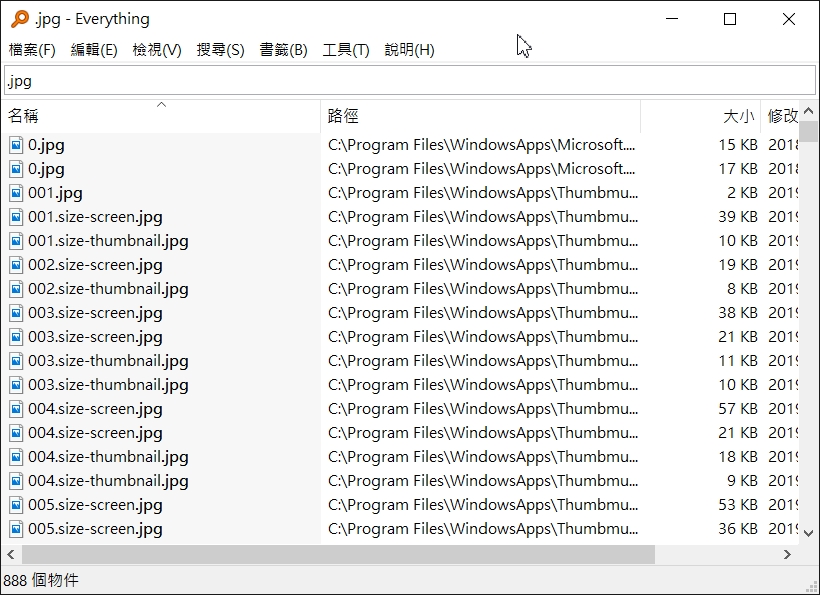
Task: Sort by the 名稱 column header
Action: (161, 116)
